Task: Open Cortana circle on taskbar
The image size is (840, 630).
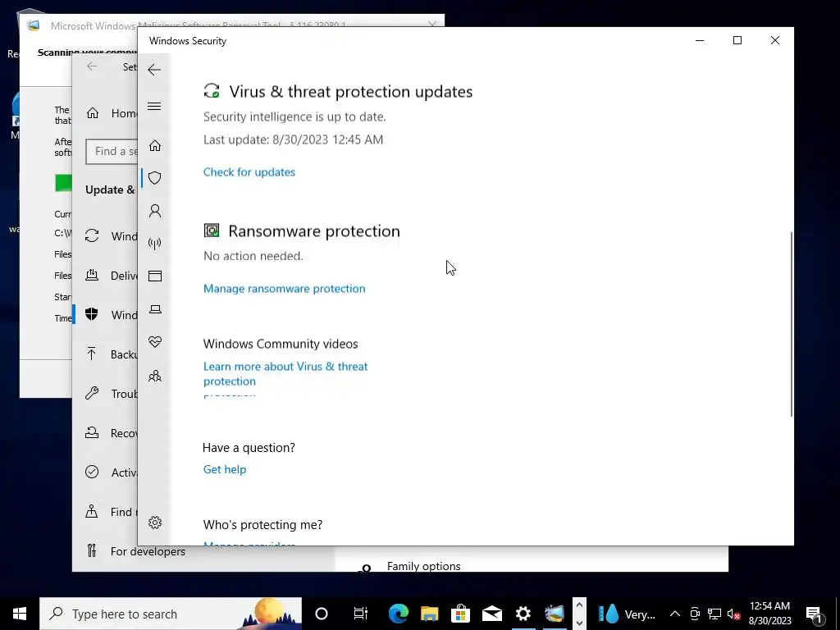Action: (x=321, y=614)
